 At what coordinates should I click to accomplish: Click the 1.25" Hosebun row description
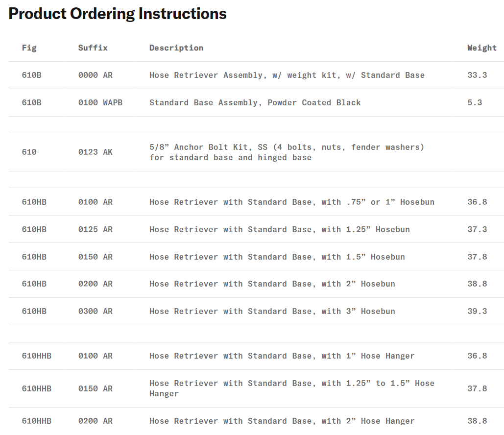point(279,230)
